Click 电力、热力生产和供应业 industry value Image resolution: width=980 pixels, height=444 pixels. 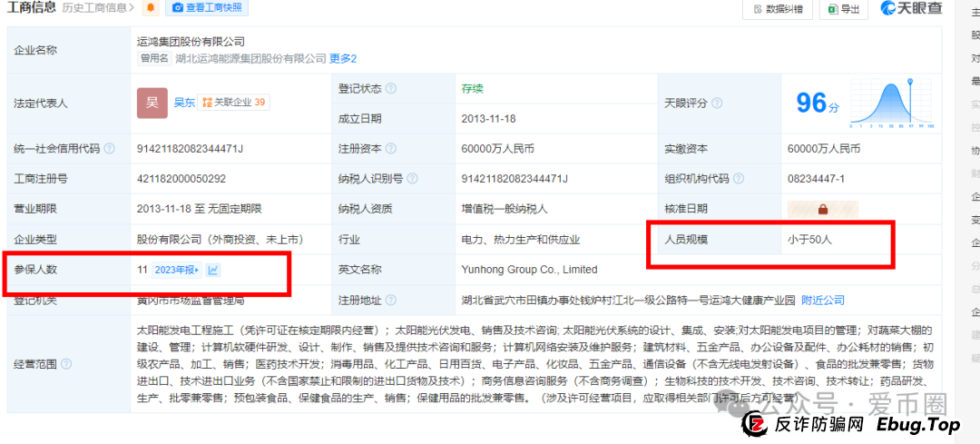click(521, 240)
